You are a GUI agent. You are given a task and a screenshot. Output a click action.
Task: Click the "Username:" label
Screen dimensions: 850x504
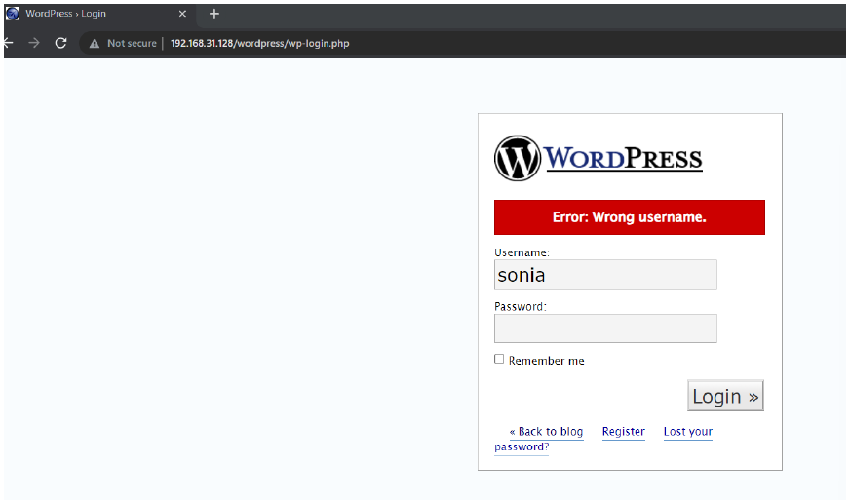click(522, 252)
